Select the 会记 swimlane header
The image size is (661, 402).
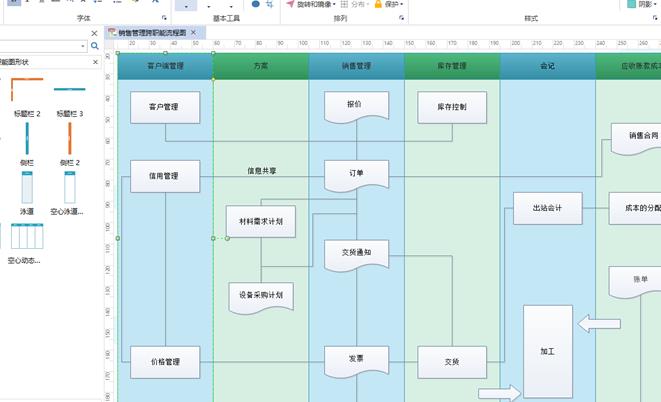pyautogui.click(x=548, y=66)
